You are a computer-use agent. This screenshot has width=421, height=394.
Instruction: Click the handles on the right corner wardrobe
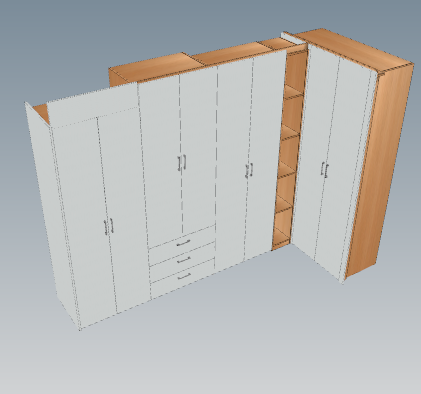coord(324,170)
